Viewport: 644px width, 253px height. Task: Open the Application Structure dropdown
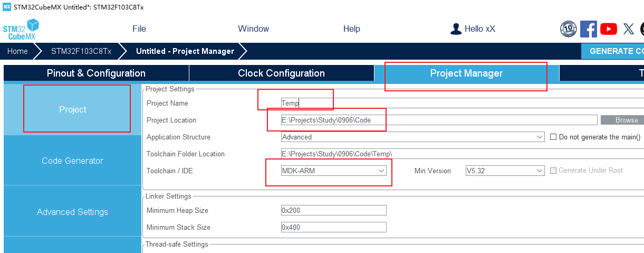(413, 137)
